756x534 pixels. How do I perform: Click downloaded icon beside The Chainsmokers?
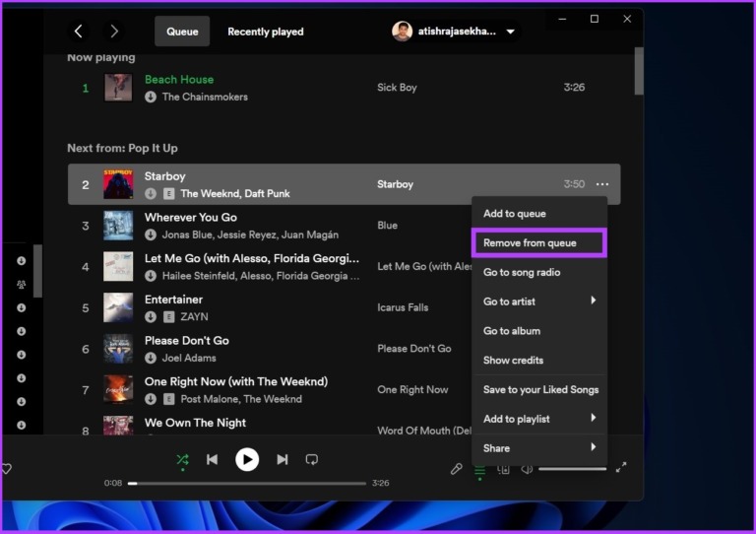click(151, 97)
